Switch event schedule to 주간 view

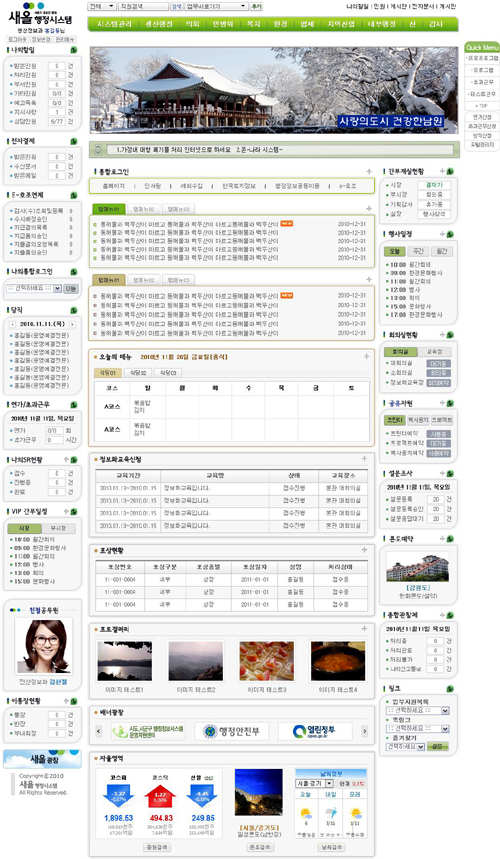(418, 251)
